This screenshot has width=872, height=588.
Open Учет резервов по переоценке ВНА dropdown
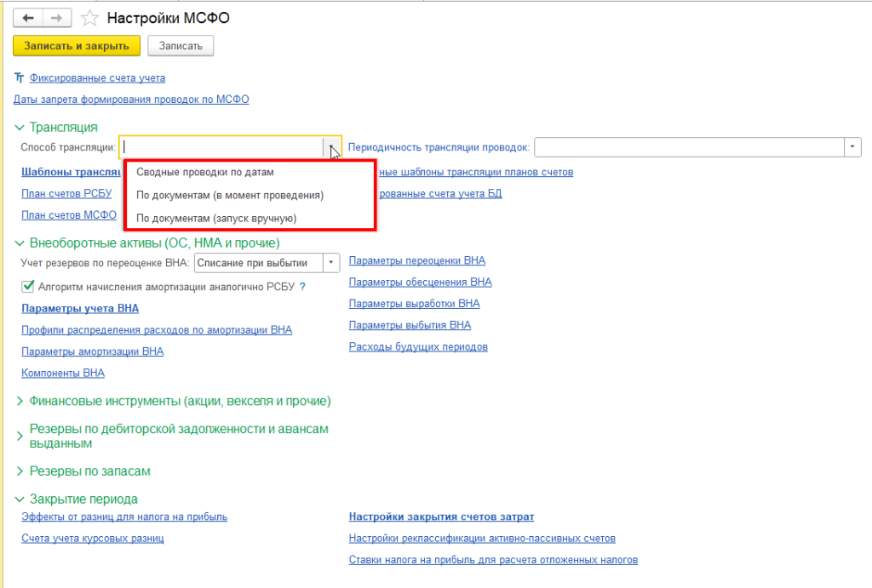pos(331,263)
